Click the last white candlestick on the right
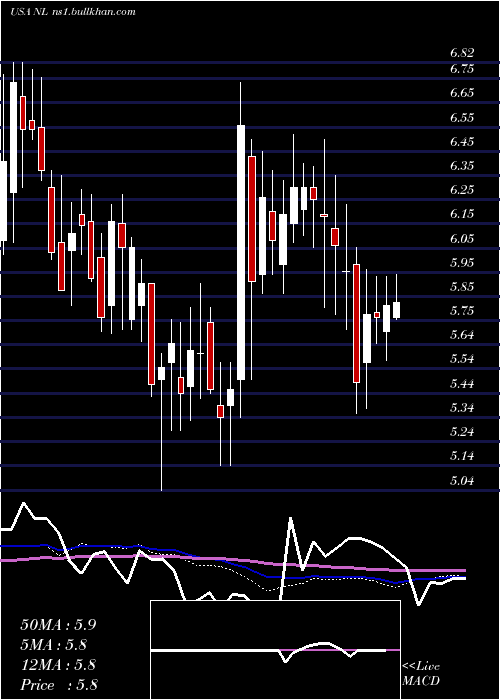The width and height of the screenshot is (500, 700). [x=396, y=310]
